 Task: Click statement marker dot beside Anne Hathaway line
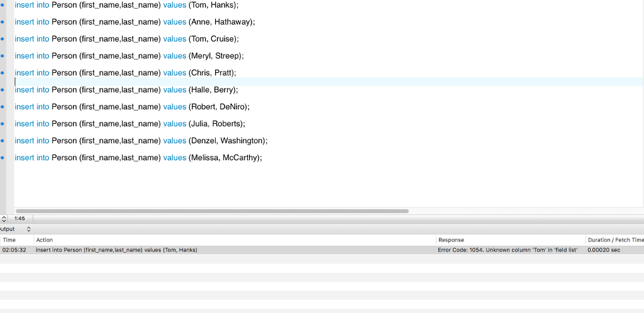click(3, 22)
